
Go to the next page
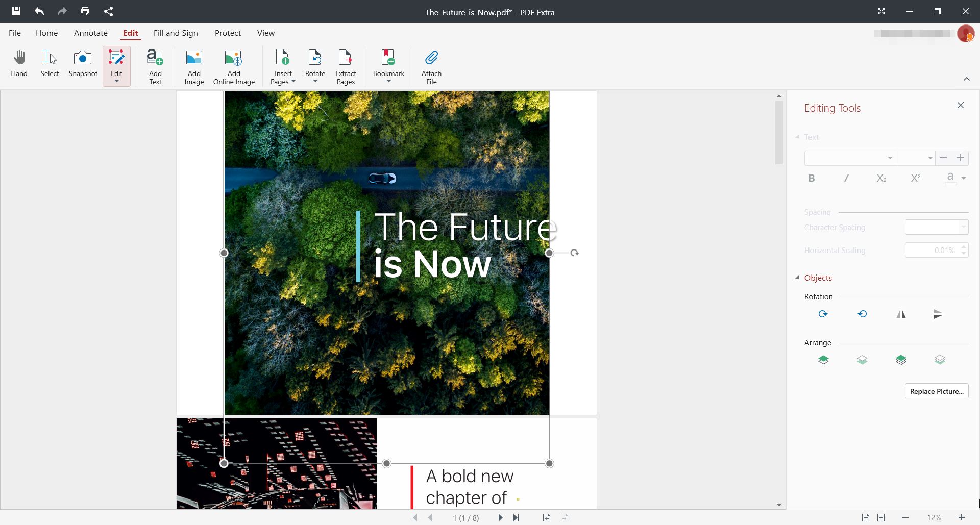[500, 517]
